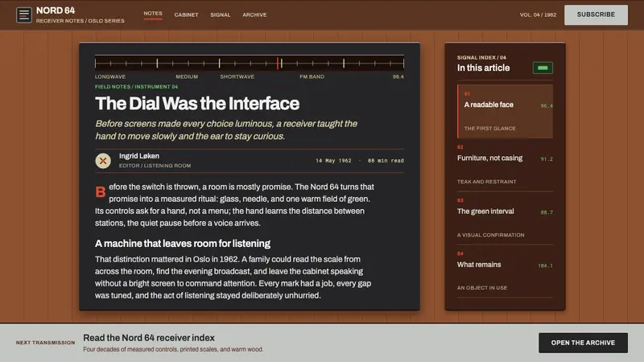Click the red needle on the tuning dial
This screenshot has width=644, height=362.
(278, 63)
